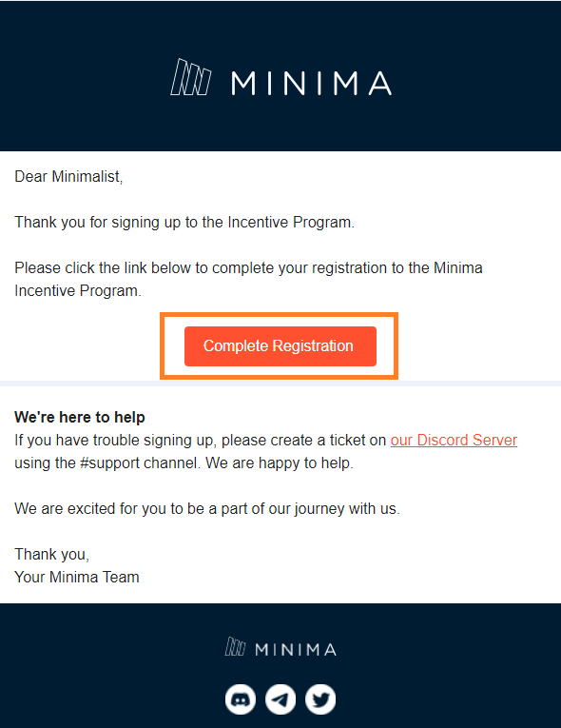The height and width of the screenshot is (728, 561).
Task: Click the grey divider below the button
Action: pyautogui.click(x=280, y=384)
